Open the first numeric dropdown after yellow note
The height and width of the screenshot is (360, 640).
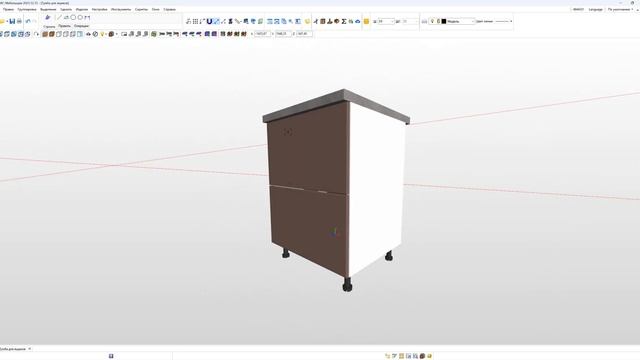(x=386, y=21)
